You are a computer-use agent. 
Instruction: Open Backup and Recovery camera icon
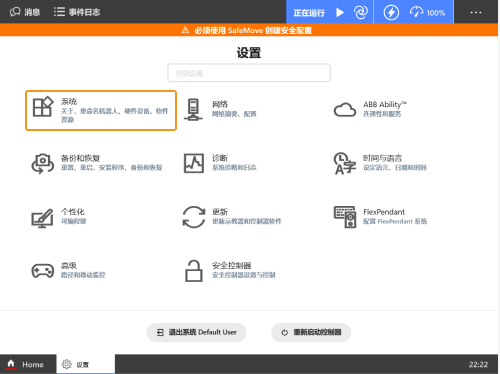coord(43,163)
